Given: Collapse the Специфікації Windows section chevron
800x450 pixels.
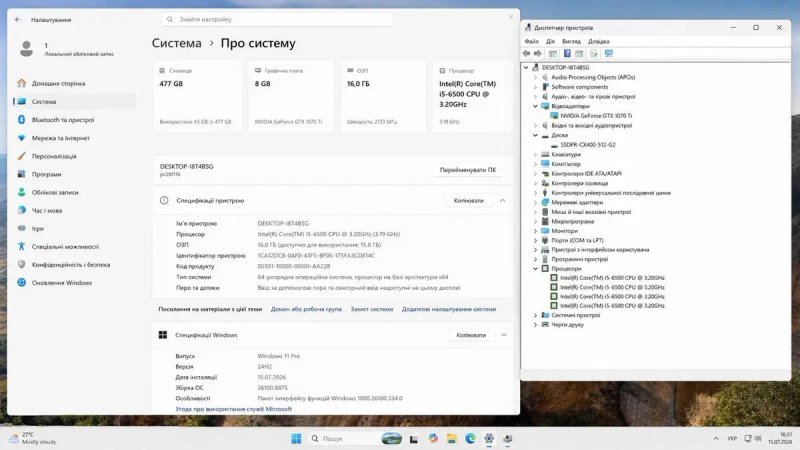Looking at the screenshot, I should point(504,335).
